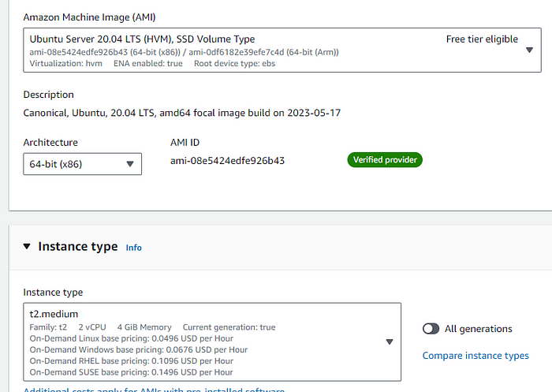Click the Description heading label
Image resolution: width=552 pixels, height=392 pixels.
(49, 95)
